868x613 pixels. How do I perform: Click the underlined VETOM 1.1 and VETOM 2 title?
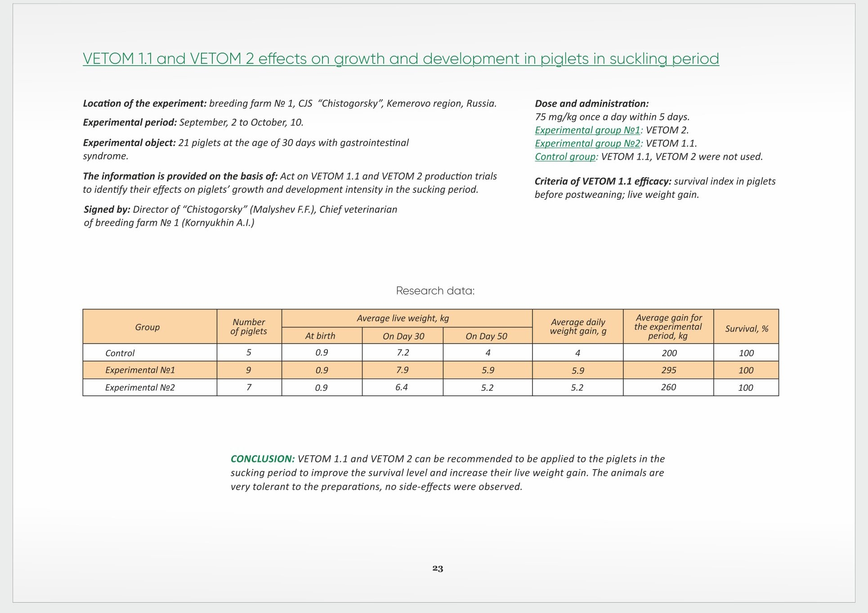point(401,59)
